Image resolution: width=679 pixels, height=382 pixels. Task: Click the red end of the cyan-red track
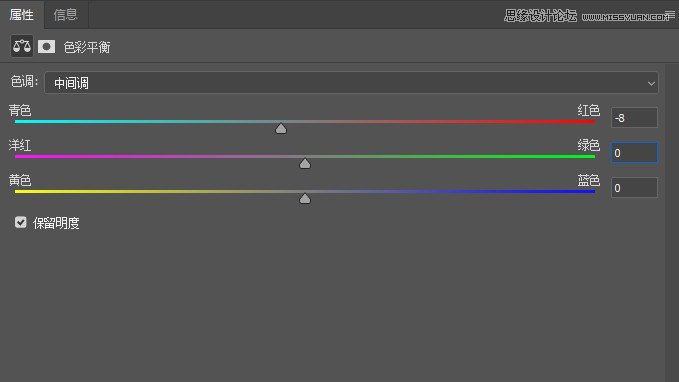point(587,122)
